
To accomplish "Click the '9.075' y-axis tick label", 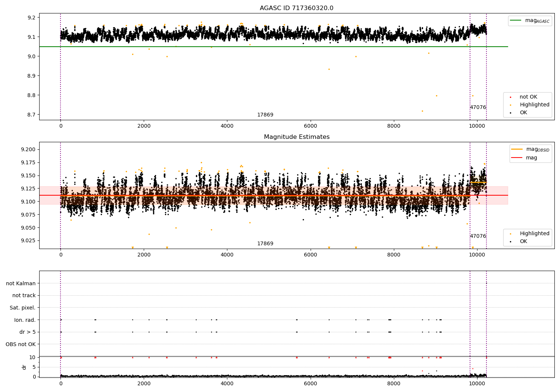I will pyautogui.click(x=28, y=215).
